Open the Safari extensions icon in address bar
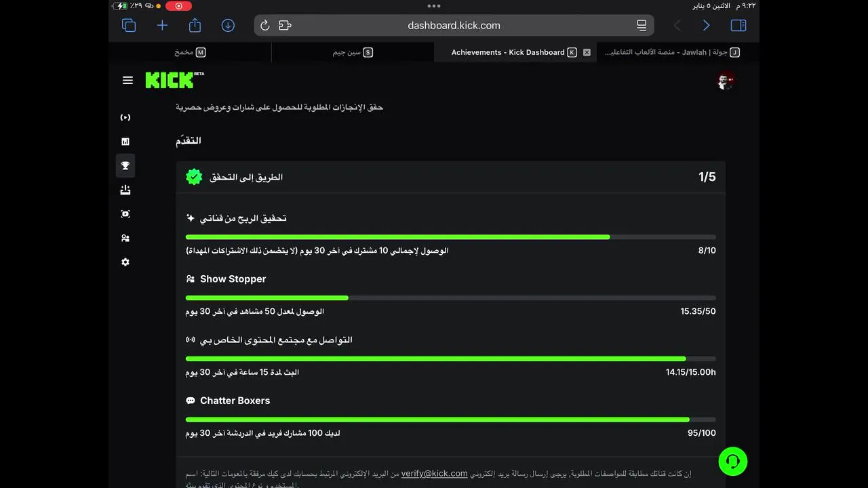The image size is (868, 488). (285, 25)
